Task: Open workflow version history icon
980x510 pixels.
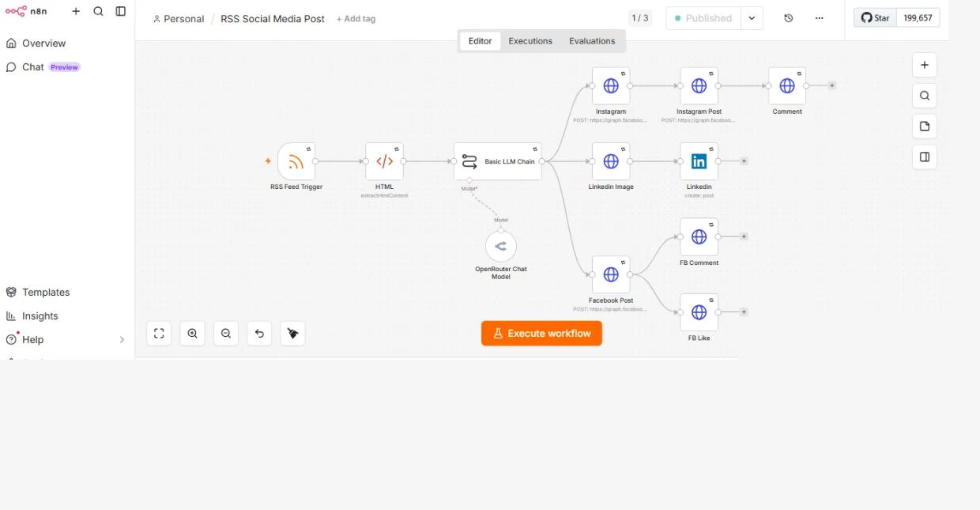Action: pos(788,18)
